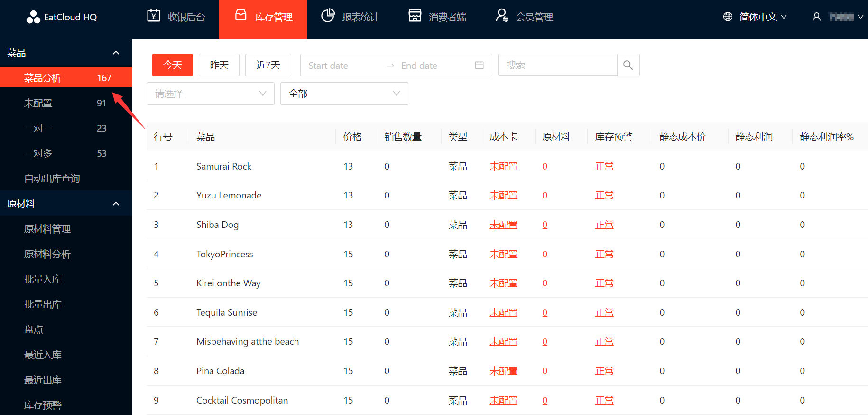
Task: Click 正常 link for Samurai Rock
Action: tap(604, 166)
